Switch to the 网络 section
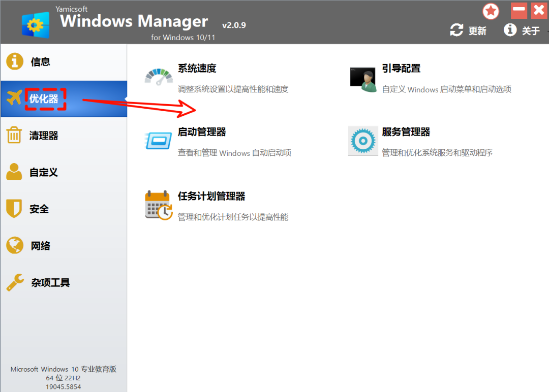Screen dimensions: 549x392 tap(64, 245)
